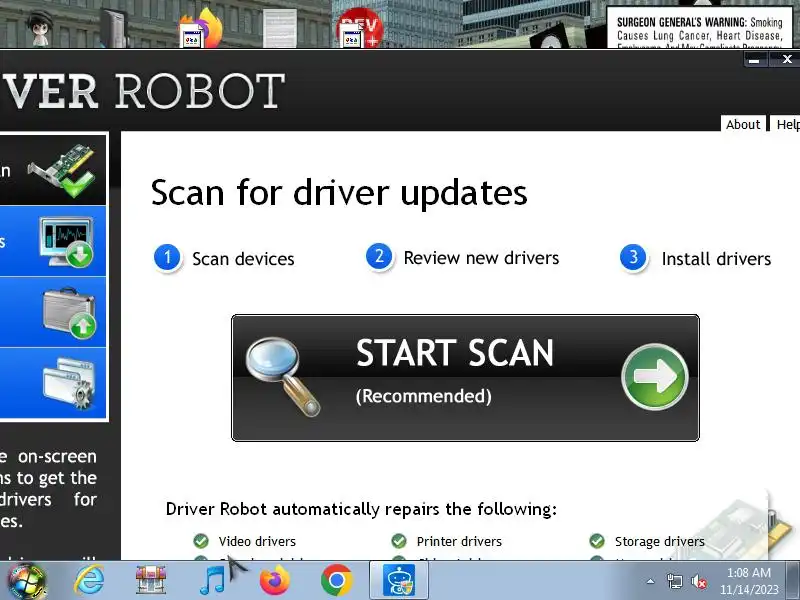Click the Scan for driver updates heading
The image size is (800, 600).
tap(339, 193)
